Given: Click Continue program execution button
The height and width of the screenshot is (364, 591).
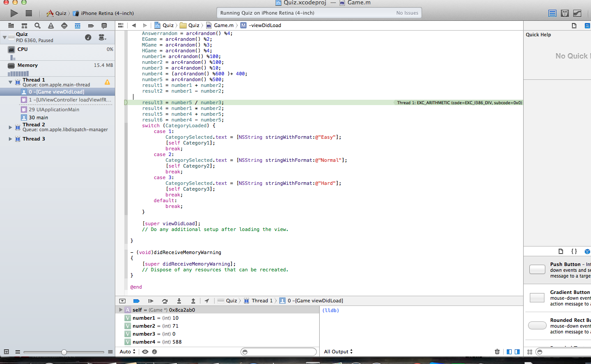Looking at the screenshot, I should pos(150,301).
